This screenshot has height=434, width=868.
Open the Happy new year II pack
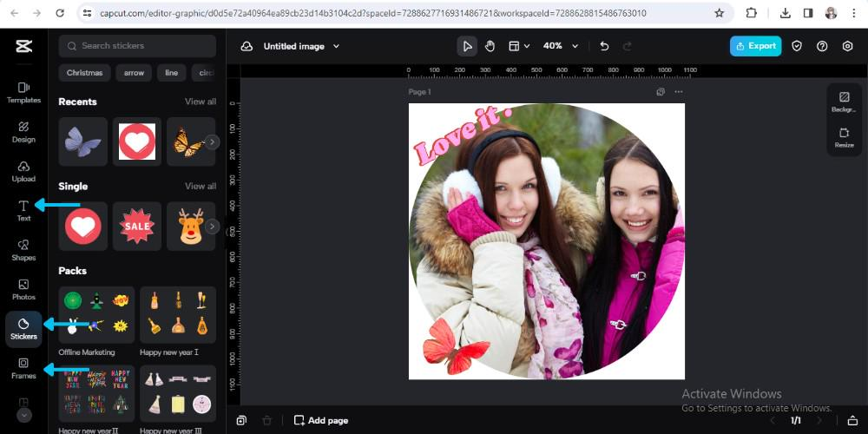97,393
